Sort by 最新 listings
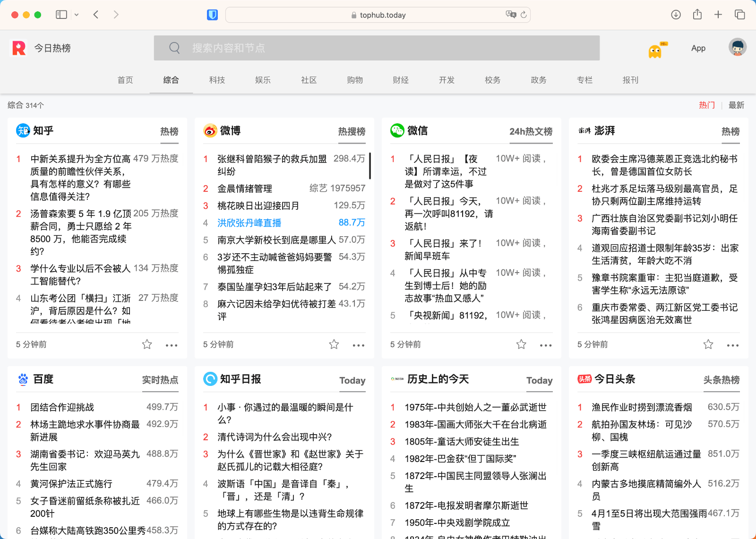The width and height of the screenshot is (756, 539). pyautogui.click(x=736, y=105)
